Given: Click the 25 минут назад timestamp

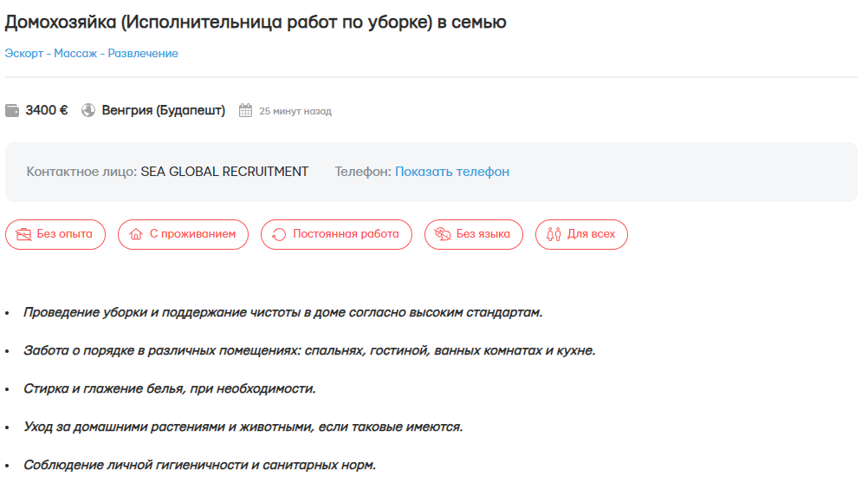Looking at the screenshot, I should pos(295,112).
